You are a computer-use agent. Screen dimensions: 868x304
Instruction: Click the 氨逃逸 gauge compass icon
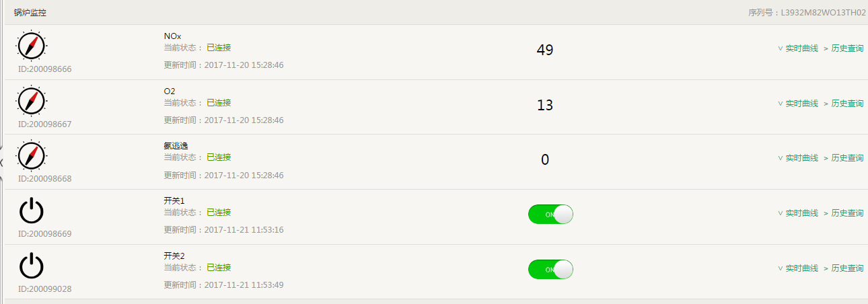coord(31,155)
